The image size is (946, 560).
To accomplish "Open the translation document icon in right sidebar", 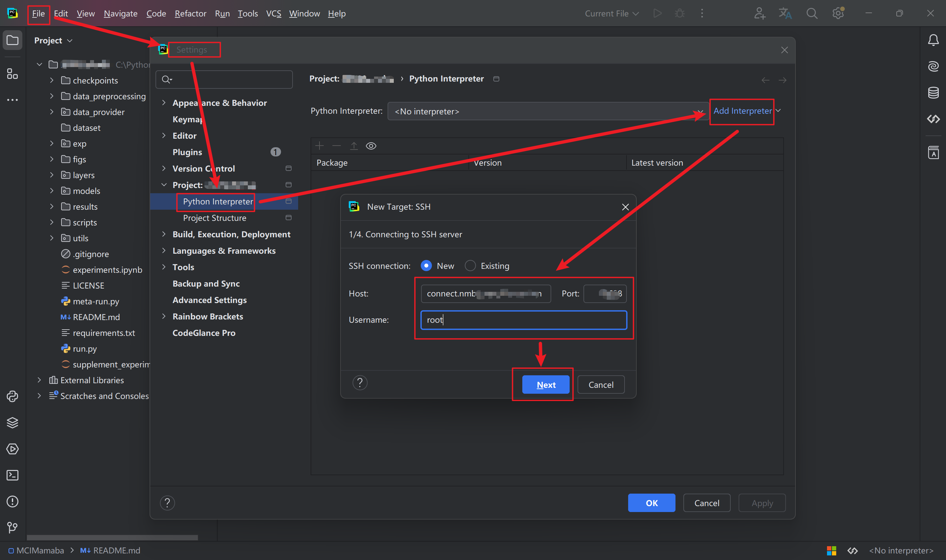I will pyautogui.click(x=933, y=153).
